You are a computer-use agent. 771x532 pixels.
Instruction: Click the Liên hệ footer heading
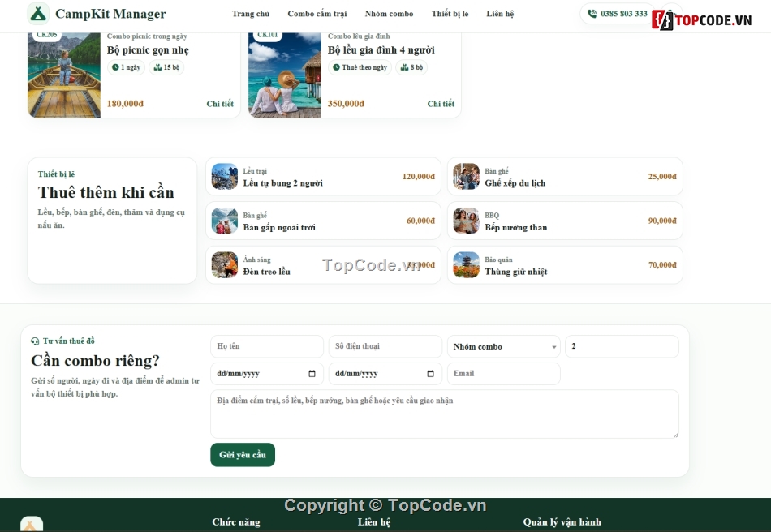click(374, 522)
